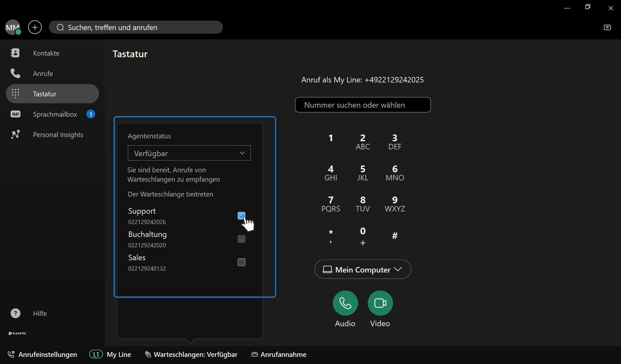Click the MM profile avatar
Screen dimensions: 621x364
pyautogui.click(x=13, y=27)
